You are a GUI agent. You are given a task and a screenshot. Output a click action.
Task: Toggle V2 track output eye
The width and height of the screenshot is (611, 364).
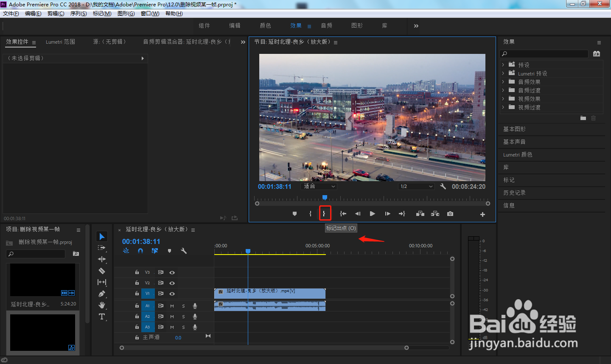172,283
